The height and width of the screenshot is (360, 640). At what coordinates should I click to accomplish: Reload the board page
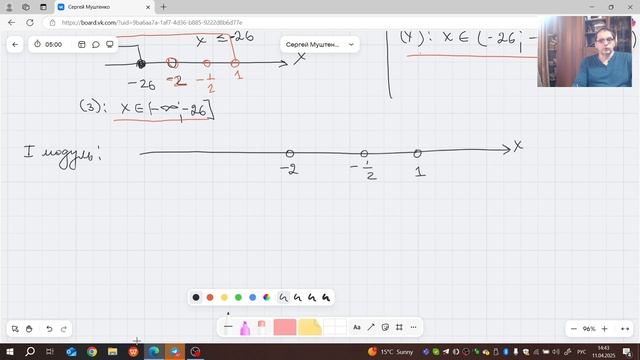30,22
